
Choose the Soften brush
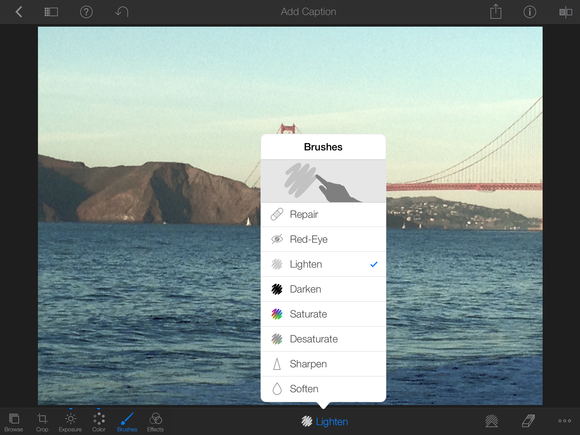click(x=323, y=389)
